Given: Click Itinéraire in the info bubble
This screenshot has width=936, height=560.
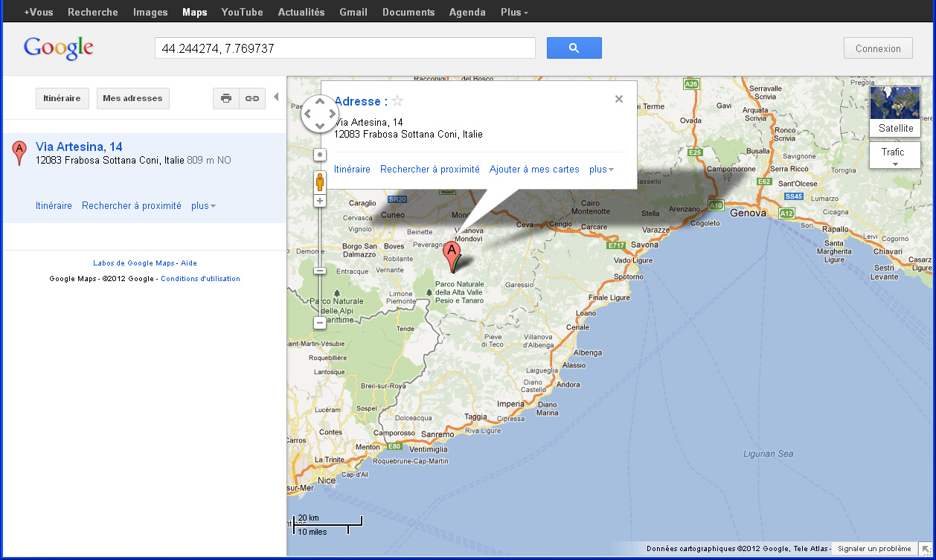Looking at the screenshot, I should [352, 170].
